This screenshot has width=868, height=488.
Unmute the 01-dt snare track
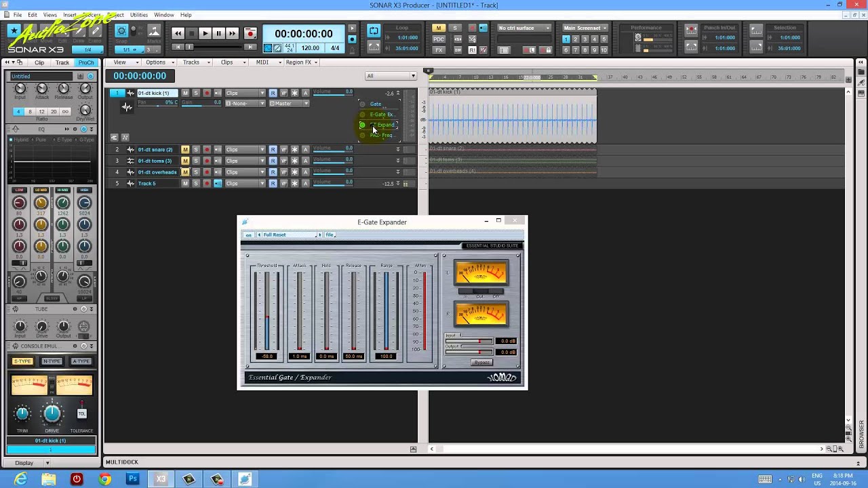click(x=185, y=150)
